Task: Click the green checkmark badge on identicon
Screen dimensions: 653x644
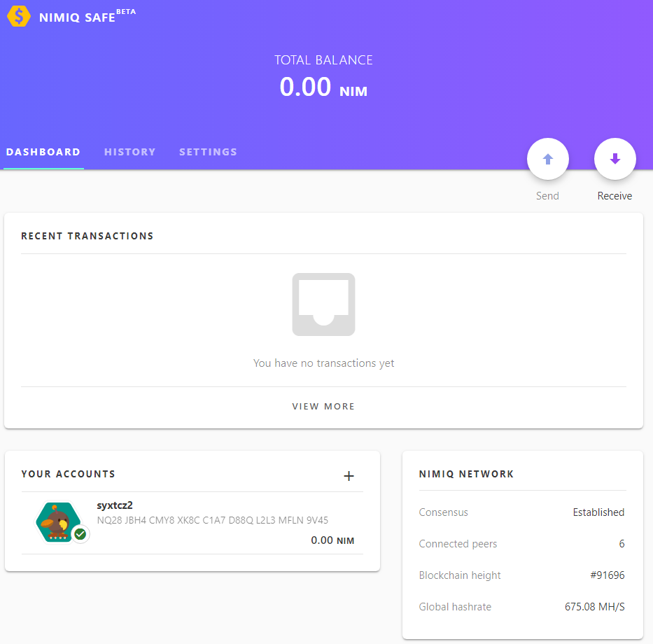Action: tap(80, 533)
